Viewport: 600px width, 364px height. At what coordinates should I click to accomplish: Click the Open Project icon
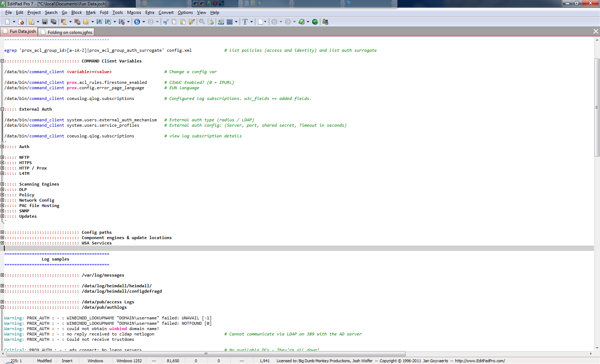(x=64, y=22)
